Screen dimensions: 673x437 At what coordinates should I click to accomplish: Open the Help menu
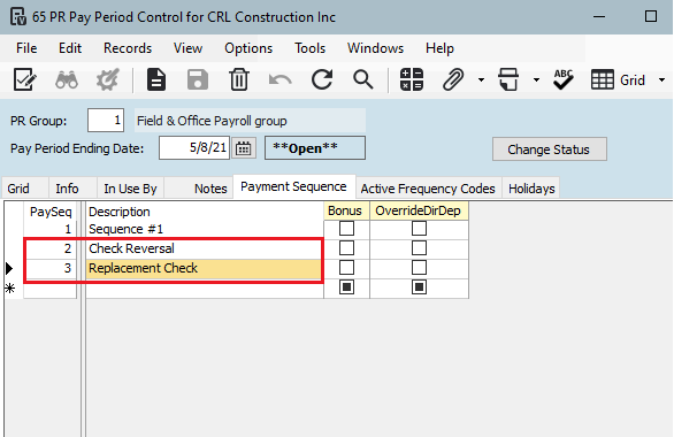pos(440,48)
